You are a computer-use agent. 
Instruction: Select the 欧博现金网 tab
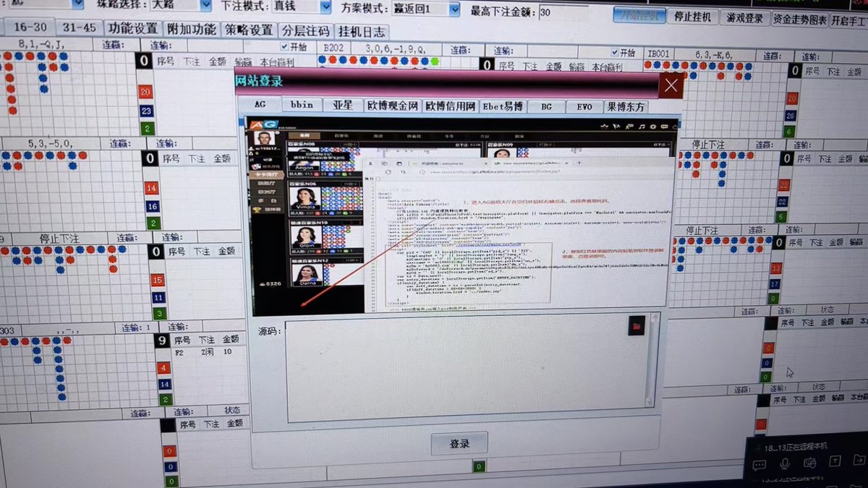click(393, 106)
